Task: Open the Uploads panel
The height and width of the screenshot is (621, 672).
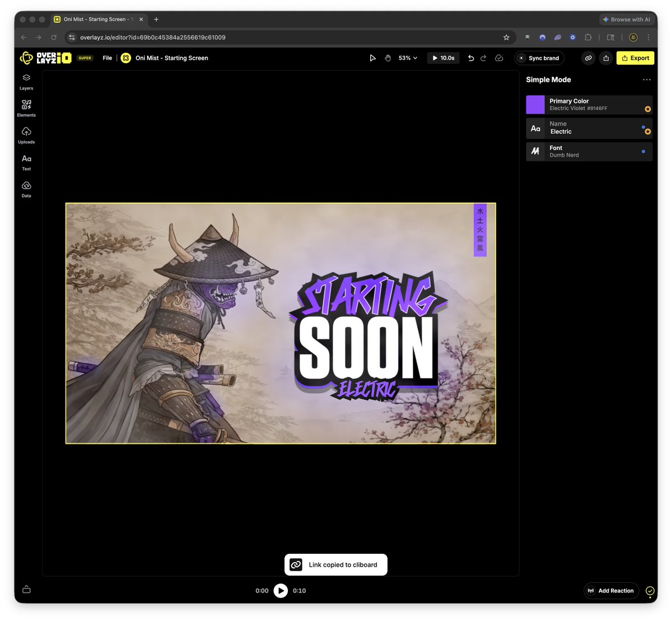Action: coord(26,136)
